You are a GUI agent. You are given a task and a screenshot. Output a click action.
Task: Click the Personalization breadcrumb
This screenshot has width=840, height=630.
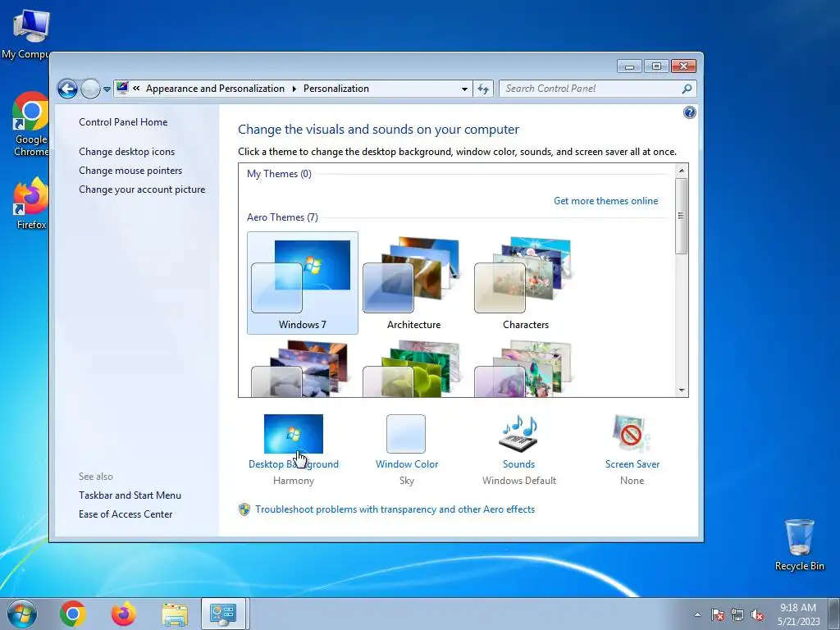click(x=336, y=89)
